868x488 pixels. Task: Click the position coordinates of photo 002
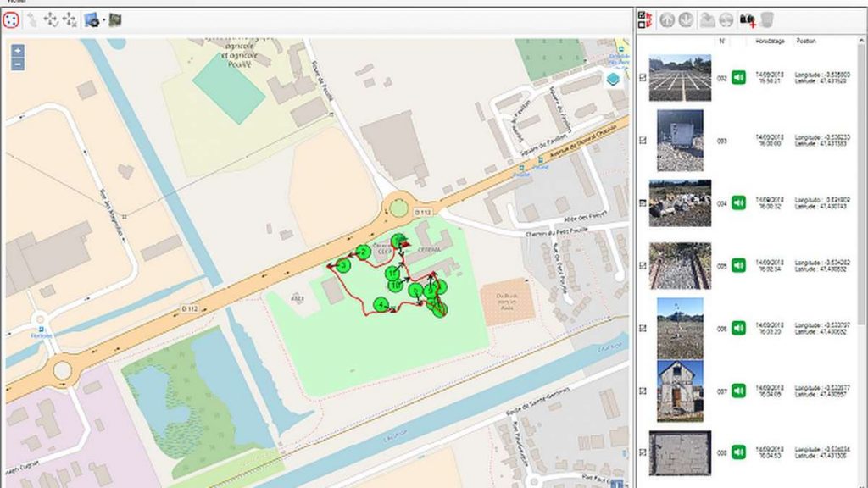coord(822,77)
